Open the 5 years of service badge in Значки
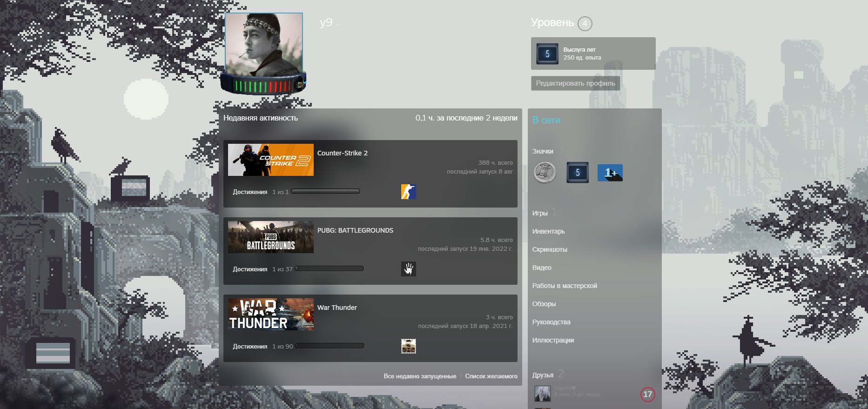Image resolution: width=868 pixels, height=409 pixels. tap(577, 173)
